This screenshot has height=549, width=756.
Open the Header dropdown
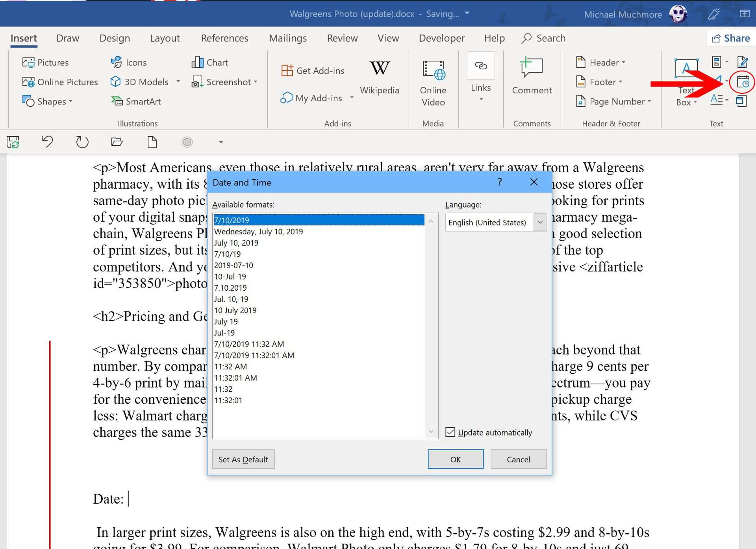click(600, 62)
